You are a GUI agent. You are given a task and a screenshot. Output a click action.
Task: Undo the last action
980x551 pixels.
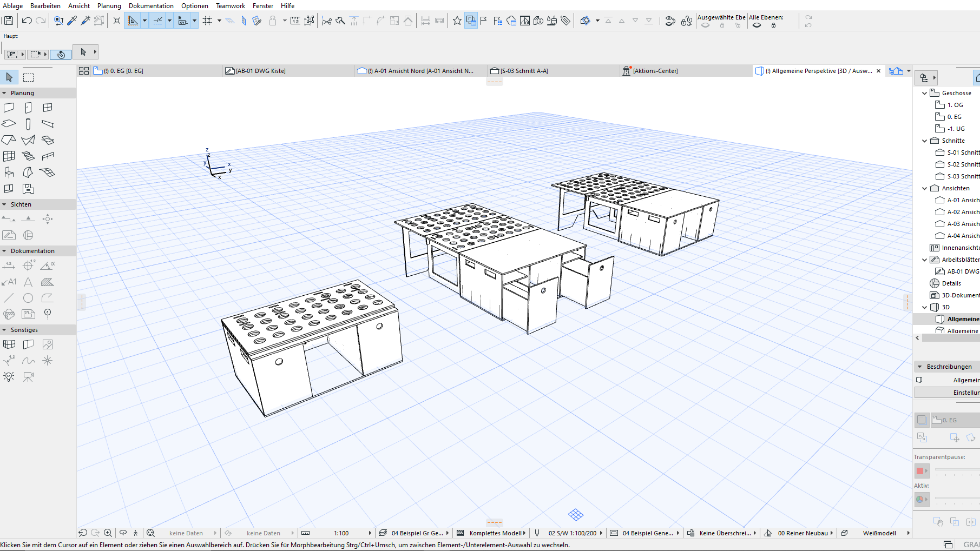27,21
